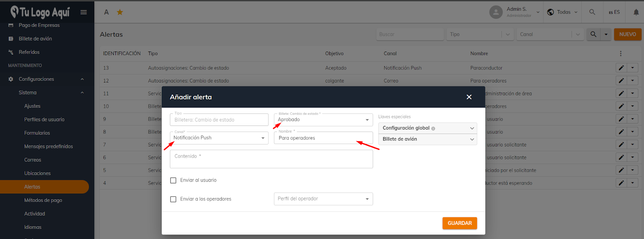
Task: Go to Ubicaciones in sidebar
Action: (37, 173)
